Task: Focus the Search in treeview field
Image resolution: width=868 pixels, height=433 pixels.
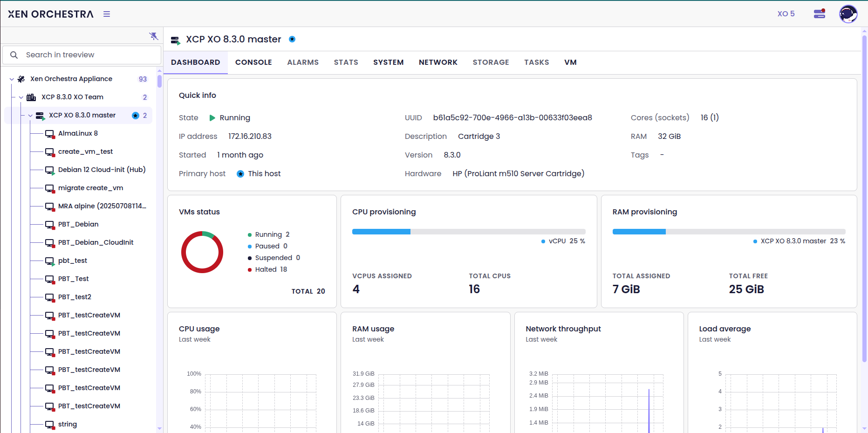Action: pyautogui.click(x=82, y=55)
